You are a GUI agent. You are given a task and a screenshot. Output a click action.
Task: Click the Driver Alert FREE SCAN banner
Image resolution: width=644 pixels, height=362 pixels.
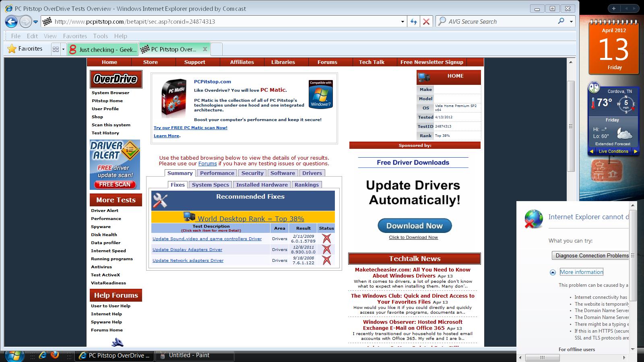pyautogui.click(x=115, y=165)
